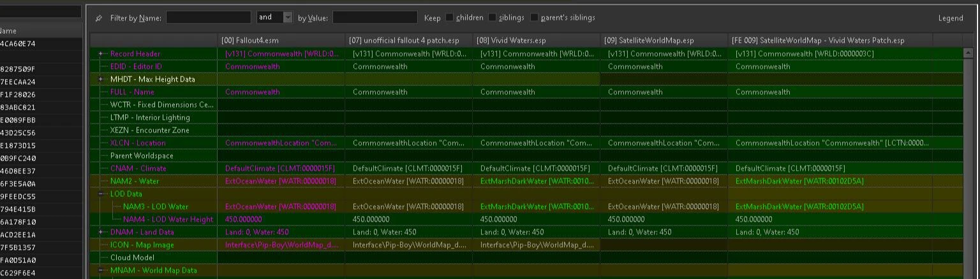Click ExtOceanWater NAM3 cell under SatelliteWorldMap.esp

click(x=664, y=206)
